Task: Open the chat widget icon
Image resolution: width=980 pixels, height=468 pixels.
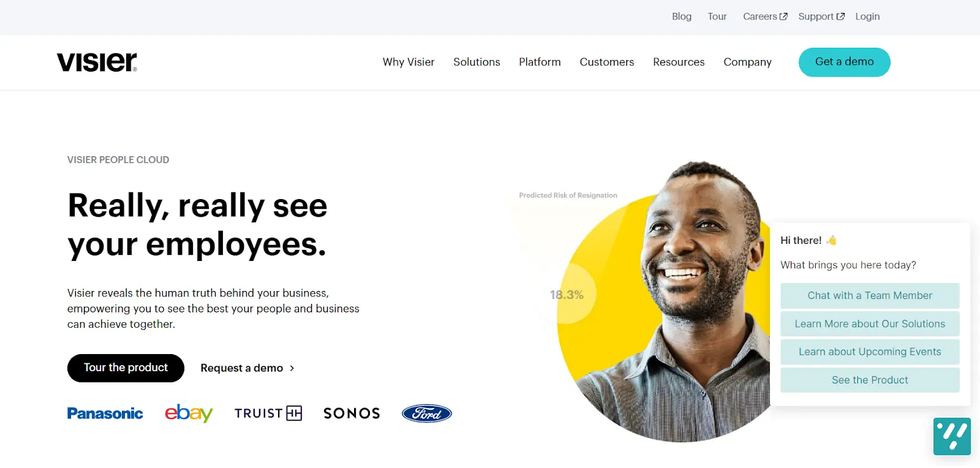Action: tap(952, 436)
